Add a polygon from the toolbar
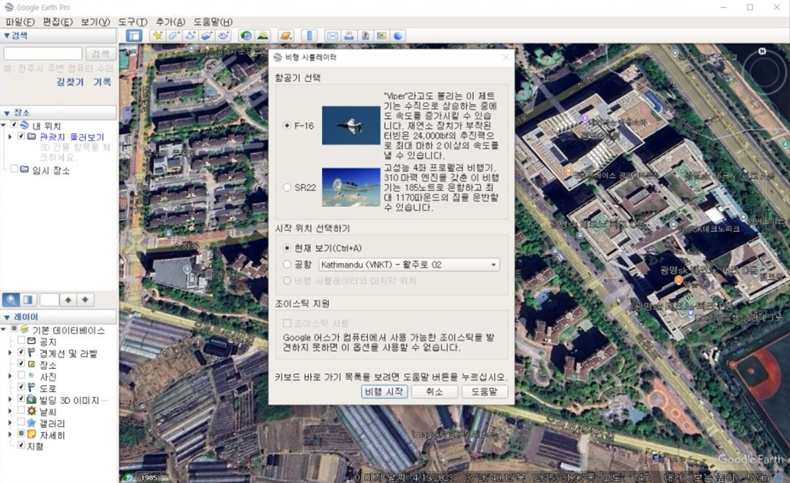The width and height of the screenshot is (790, 483). tap(174, 35)
